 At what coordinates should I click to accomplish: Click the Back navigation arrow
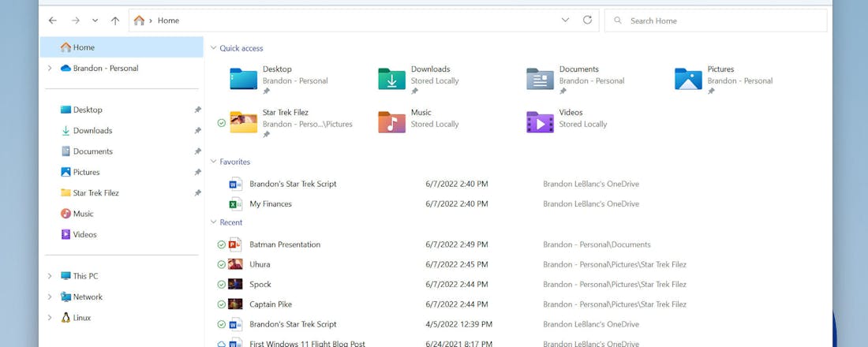[x=53, y=21]
